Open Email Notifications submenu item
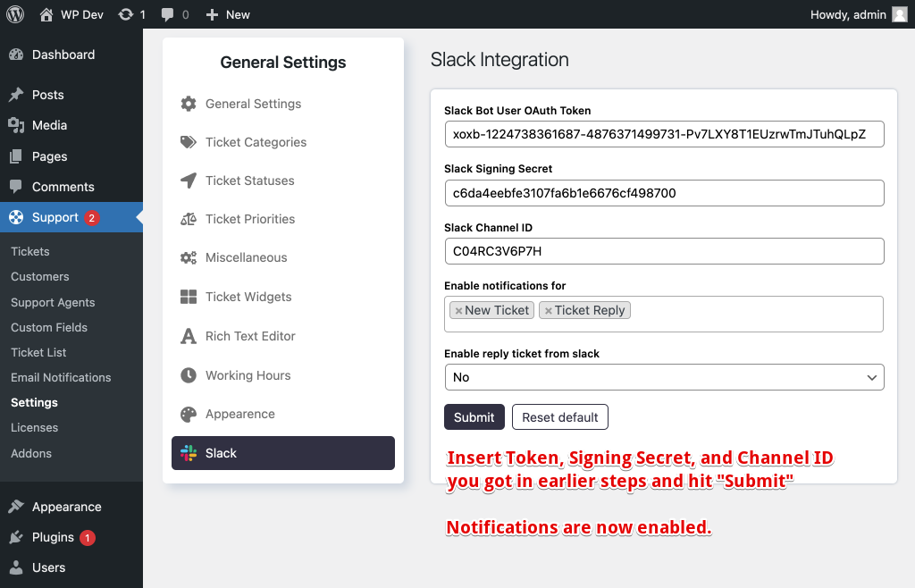 [x=61, y=377]
